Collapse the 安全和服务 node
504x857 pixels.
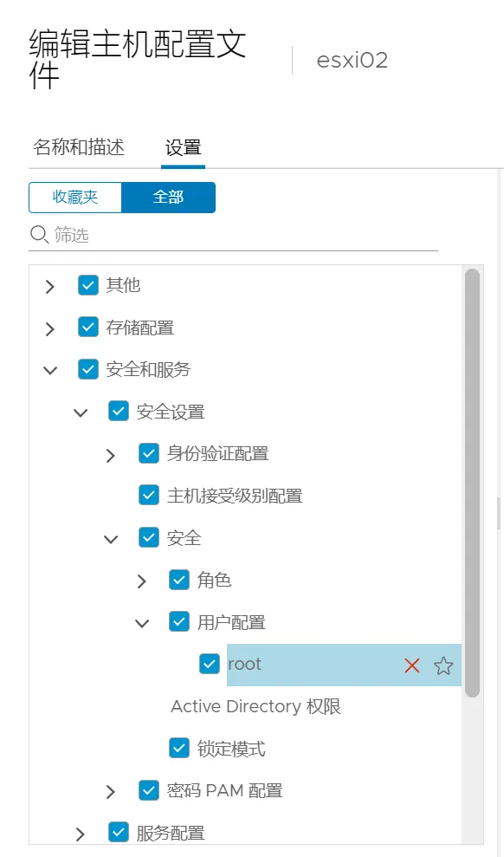(x=50, y=371)
